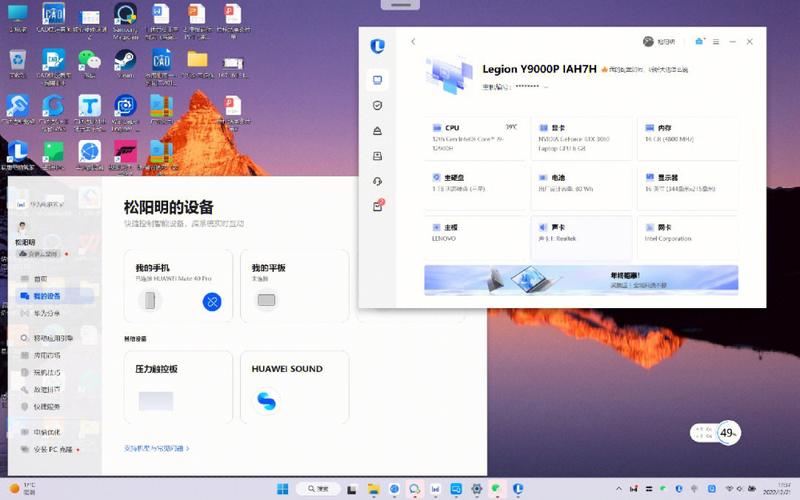
Task: Open the weather widget on the taskbar
Action: coord(23,488)
